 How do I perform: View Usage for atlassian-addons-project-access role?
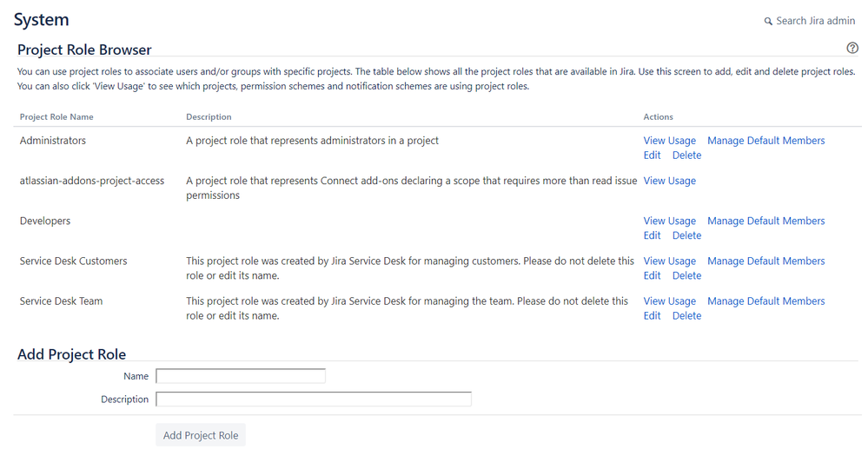[x=669, y=181]
